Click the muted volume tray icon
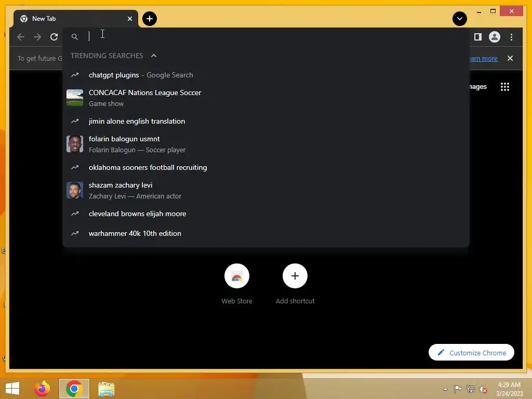 (x=483, y=389)
